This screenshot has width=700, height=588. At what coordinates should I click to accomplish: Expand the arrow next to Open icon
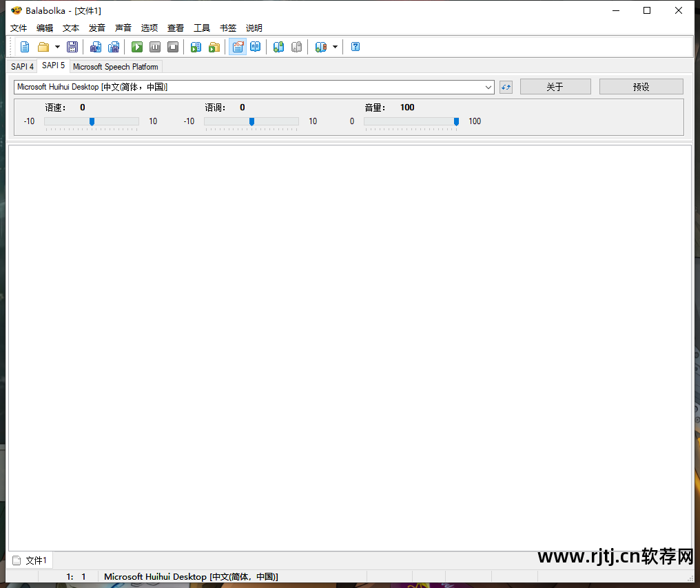click(x=57, y=47)
